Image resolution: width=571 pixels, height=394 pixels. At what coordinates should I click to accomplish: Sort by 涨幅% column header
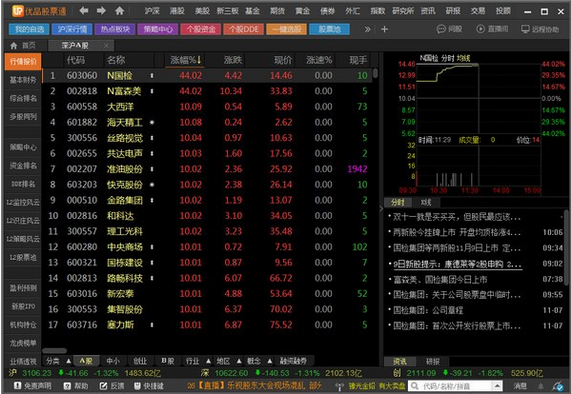[x=185, y=60]
